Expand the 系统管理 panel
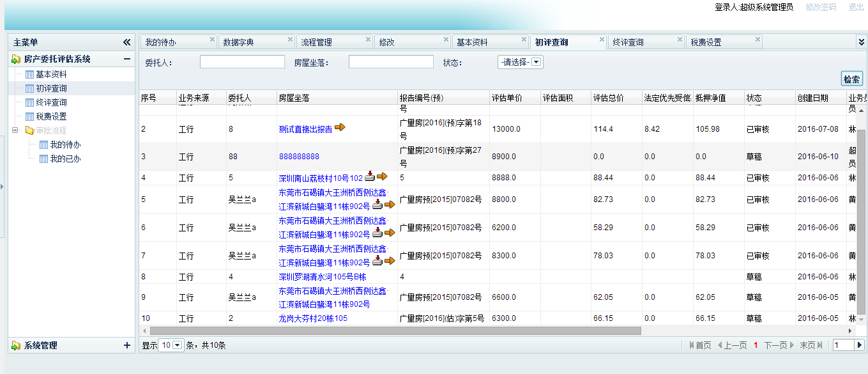This screenshot has height=374, width=868. 126,345
